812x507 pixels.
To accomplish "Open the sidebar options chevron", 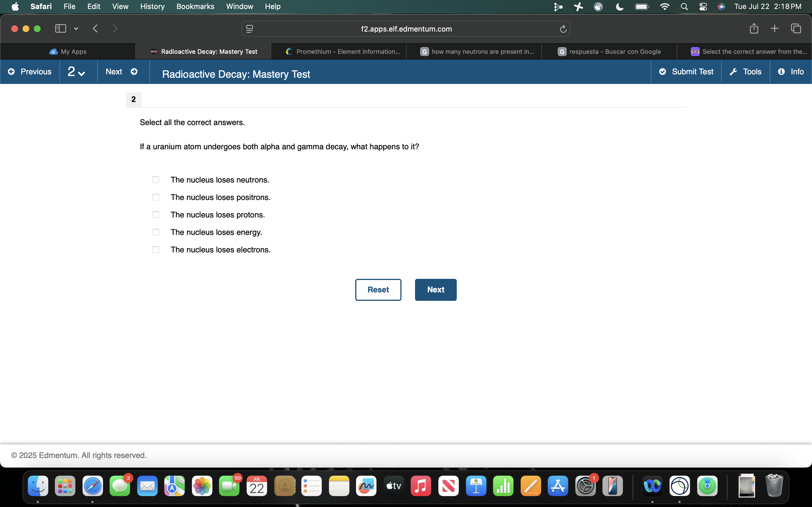I will click(76, 28).
